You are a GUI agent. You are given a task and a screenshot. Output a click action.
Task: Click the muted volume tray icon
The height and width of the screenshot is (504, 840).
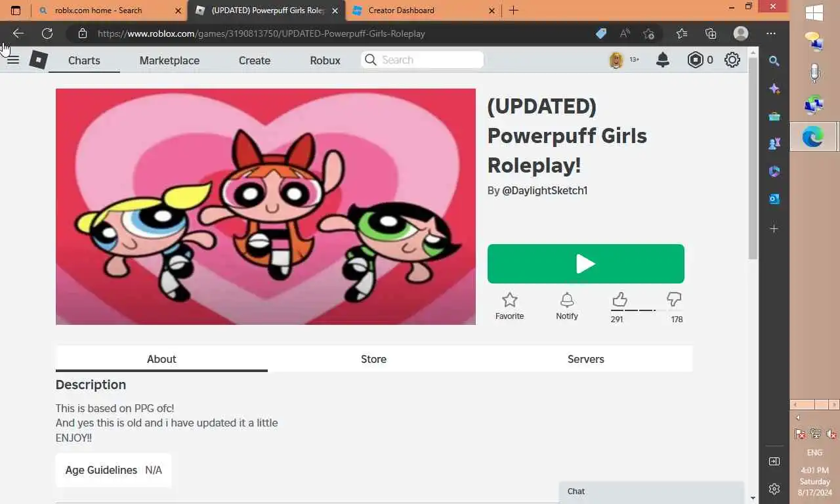(831, 434)
